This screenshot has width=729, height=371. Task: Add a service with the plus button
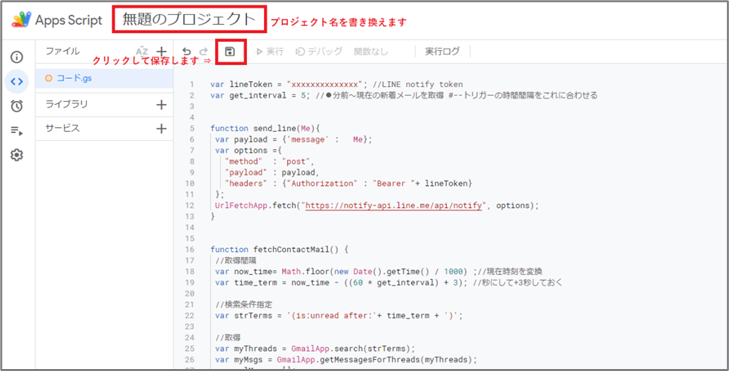pos(161,128)
